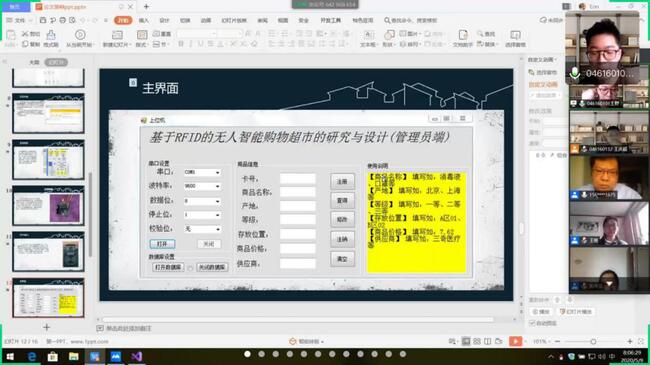Click the Reset (重置) slide icon

157,34
